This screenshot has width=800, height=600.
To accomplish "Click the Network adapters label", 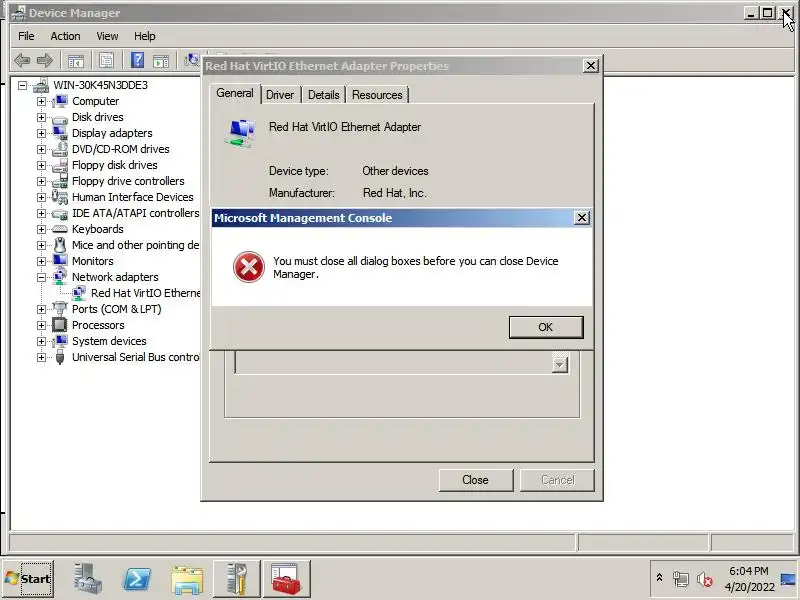I will point(115,277).
